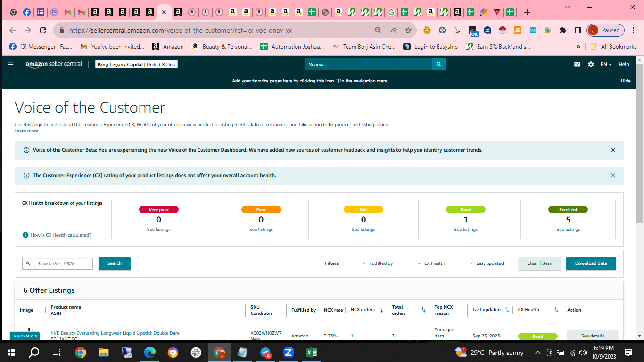Open the Help link in header

pos(624,64)
